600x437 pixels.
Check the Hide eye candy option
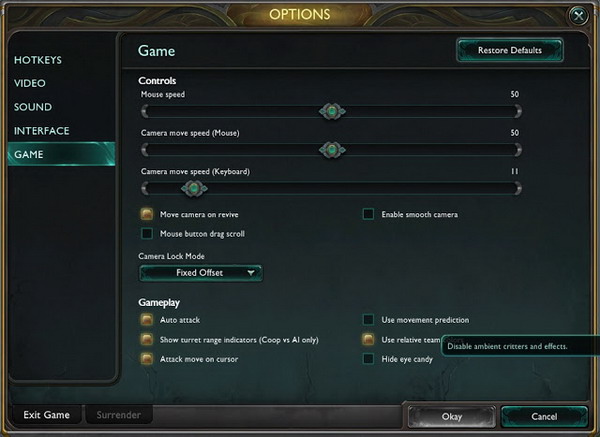(x=369, y=358)
